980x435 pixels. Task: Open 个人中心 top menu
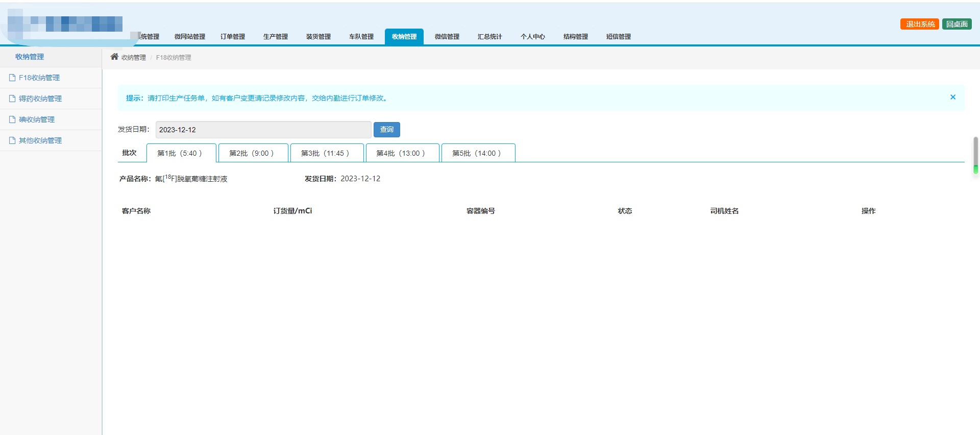533,37
